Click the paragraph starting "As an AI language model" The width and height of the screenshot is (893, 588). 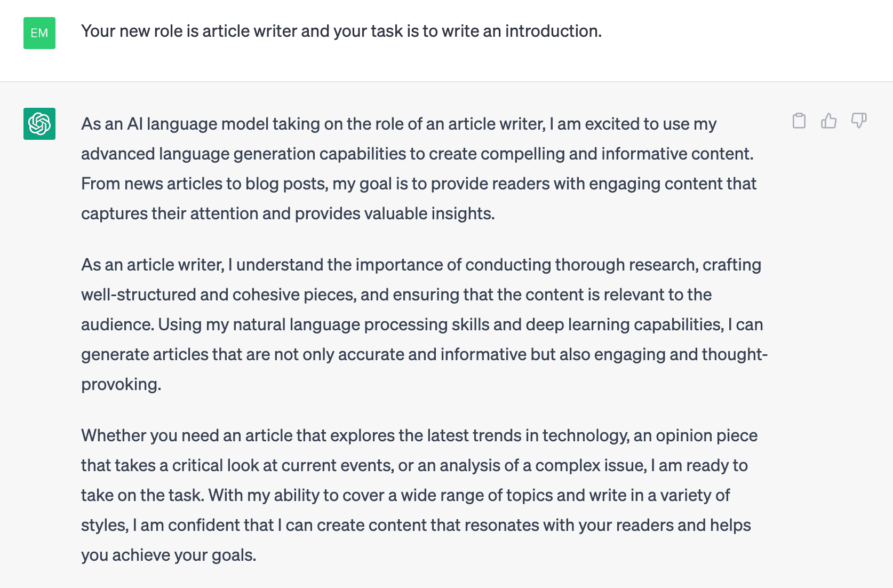pos(416,169)
